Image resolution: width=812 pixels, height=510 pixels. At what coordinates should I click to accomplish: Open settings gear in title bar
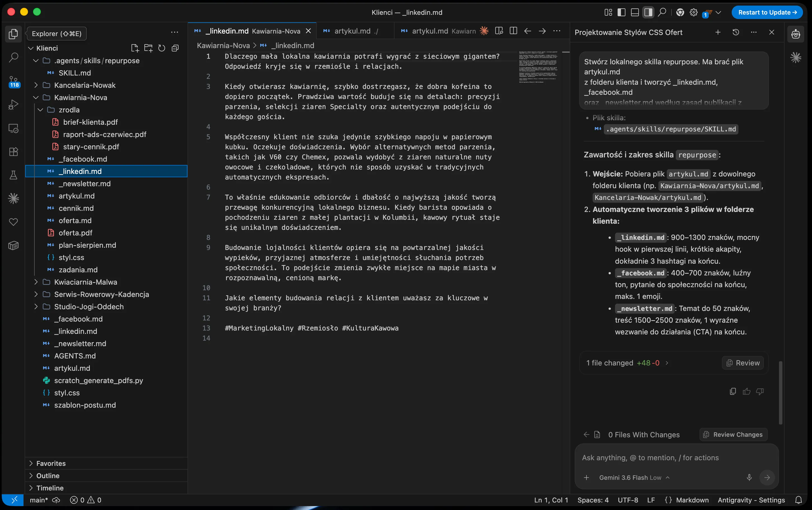coord(693,13)
